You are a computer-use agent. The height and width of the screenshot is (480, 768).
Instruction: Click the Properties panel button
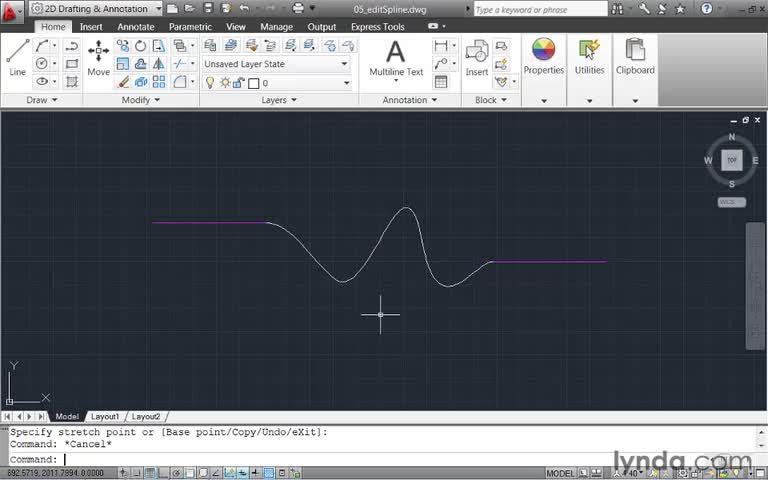click(544, 57)
